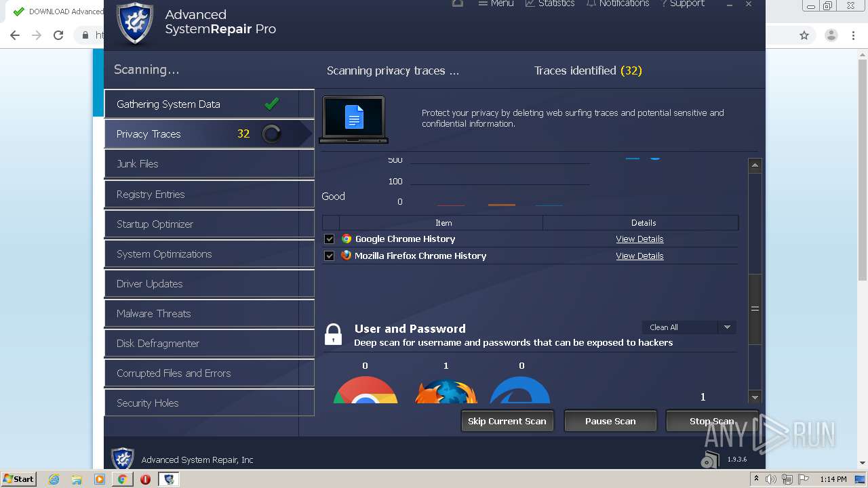Click the laptop document privacy icon

(353, 119)
